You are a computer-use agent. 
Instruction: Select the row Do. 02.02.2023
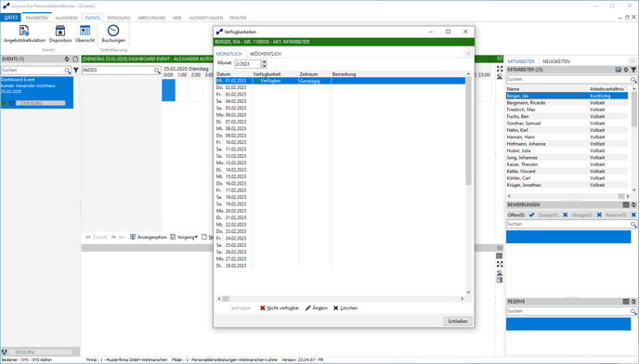340,87
